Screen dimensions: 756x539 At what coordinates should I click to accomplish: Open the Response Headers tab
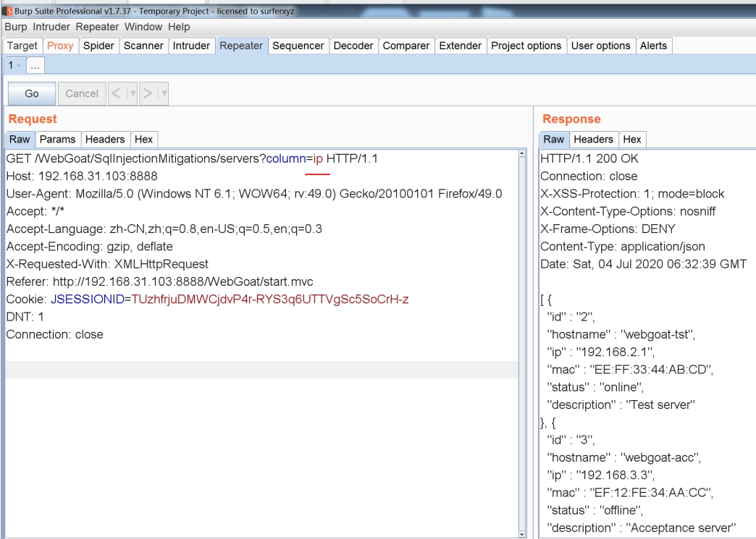coord(593,140)
